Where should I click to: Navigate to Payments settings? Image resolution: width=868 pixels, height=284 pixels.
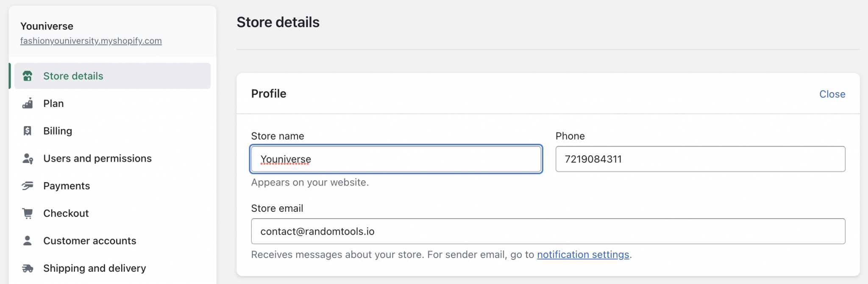pyautogui.click(x=67, y=186)
